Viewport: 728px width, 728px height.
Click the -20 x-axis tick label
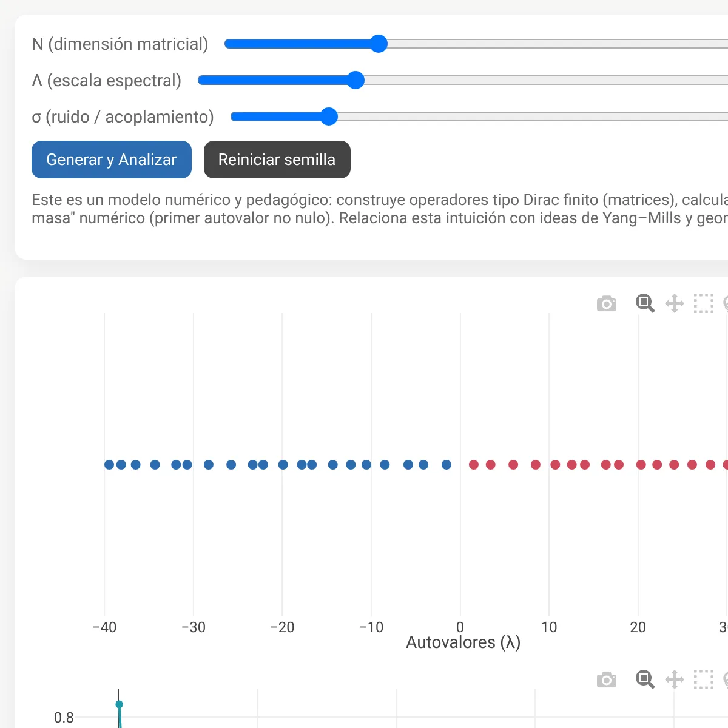pyautogui.click(x=282, y=627)
